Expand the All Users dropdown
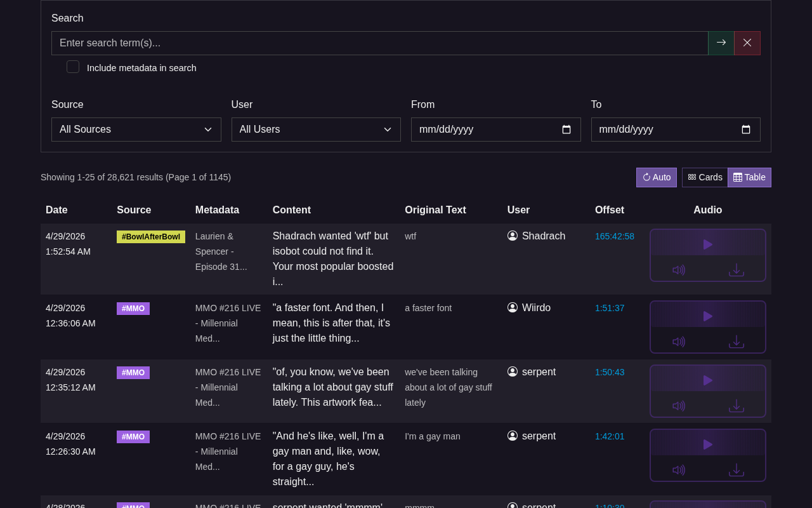This screenshot has height=508, width=812. (316, 130)
